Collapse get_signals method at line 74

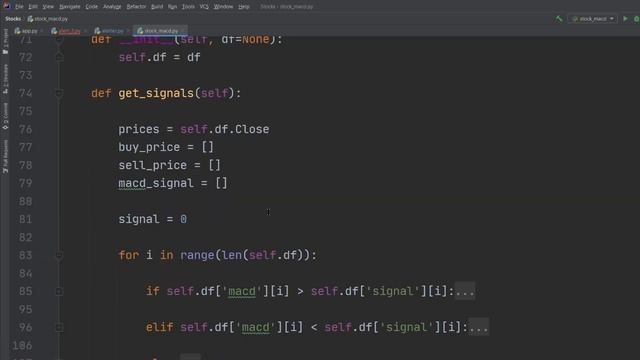coord(59,93)
